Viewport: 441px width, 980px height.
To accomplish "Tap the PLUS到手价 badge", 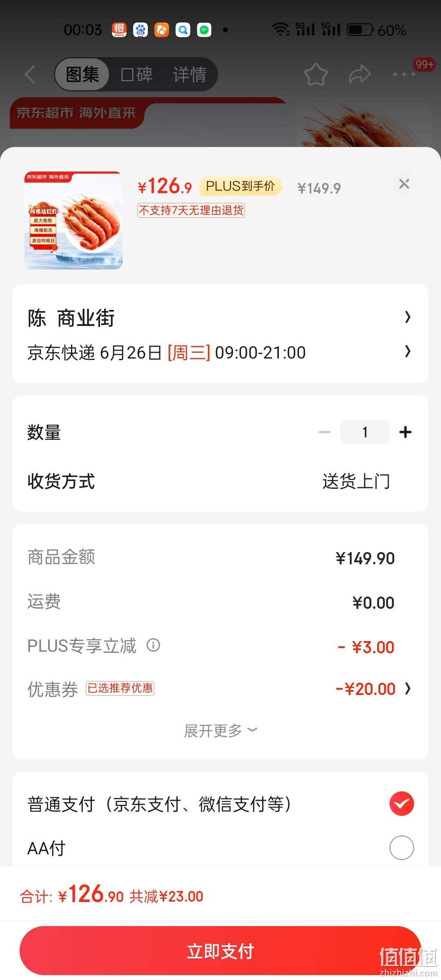I will (240, 186).
